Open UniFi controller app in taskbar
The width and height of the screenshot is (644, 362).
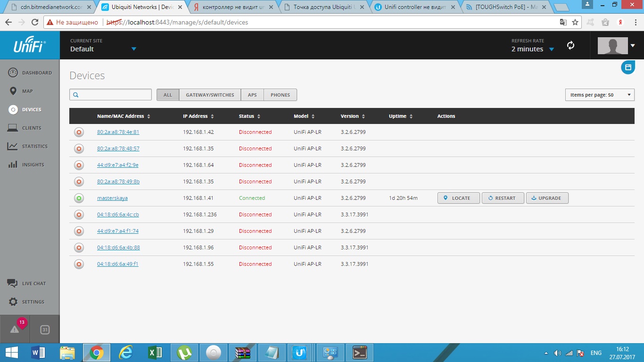(x=300, y=352)
